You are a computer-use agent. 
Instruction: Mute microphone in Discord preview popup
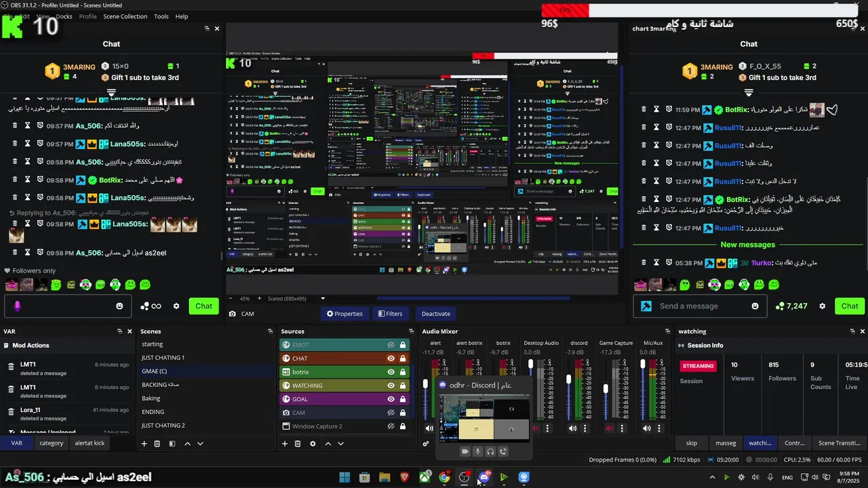(477, 451)
